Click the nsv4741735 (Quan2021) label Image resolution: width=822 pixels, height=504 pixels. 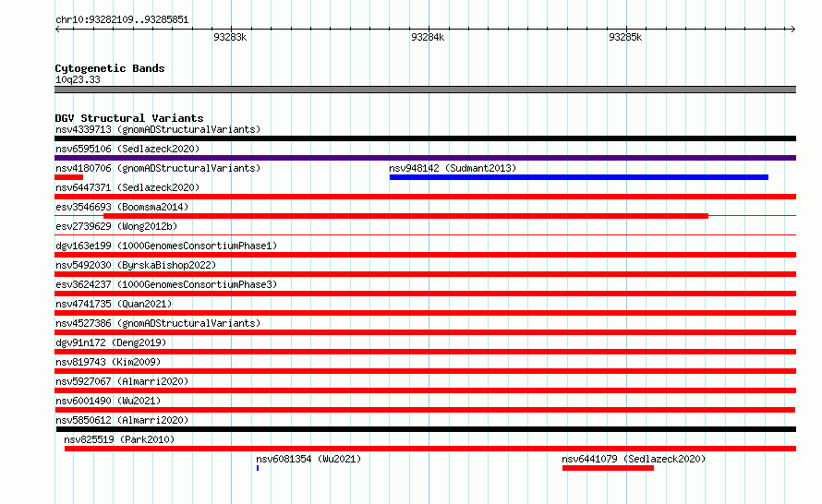(x=114, y=304)
